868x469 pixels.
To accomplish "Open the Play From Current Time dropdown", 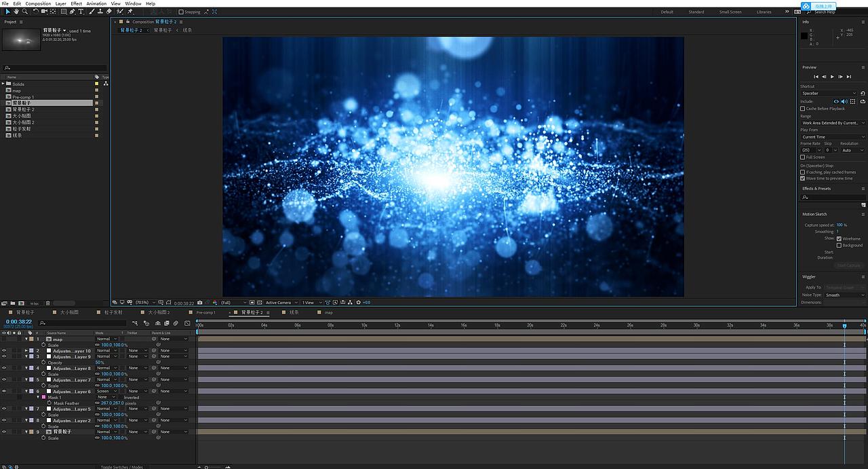I will (833, 136).
